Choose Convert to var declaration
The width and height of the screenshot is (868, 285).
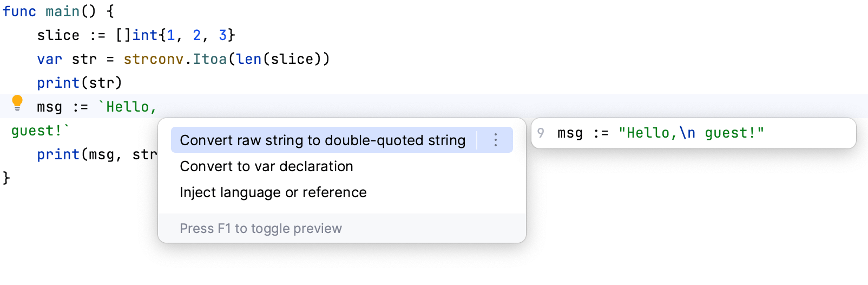pyautogui.click(x=266, y=166)
